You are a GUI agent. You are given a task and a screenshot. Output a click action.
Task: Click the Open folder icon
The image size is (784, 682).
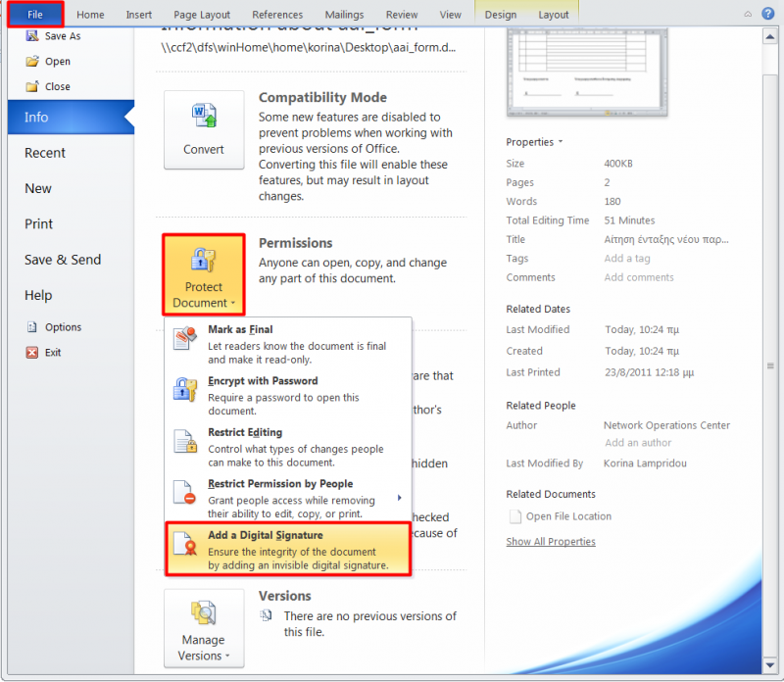point(32,61)
